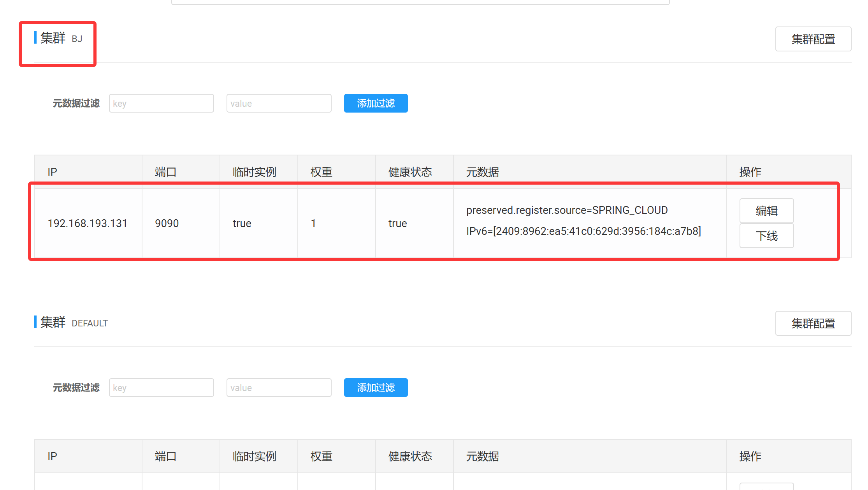Focus the value filter field under BJ cluster

pyautogui.click(x=279, y=103)
